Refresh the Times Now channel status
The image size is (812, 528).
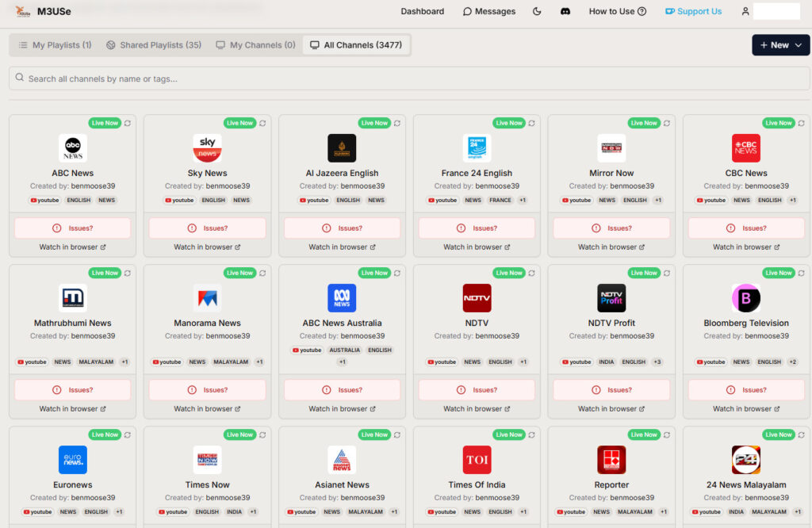[262, 434]
